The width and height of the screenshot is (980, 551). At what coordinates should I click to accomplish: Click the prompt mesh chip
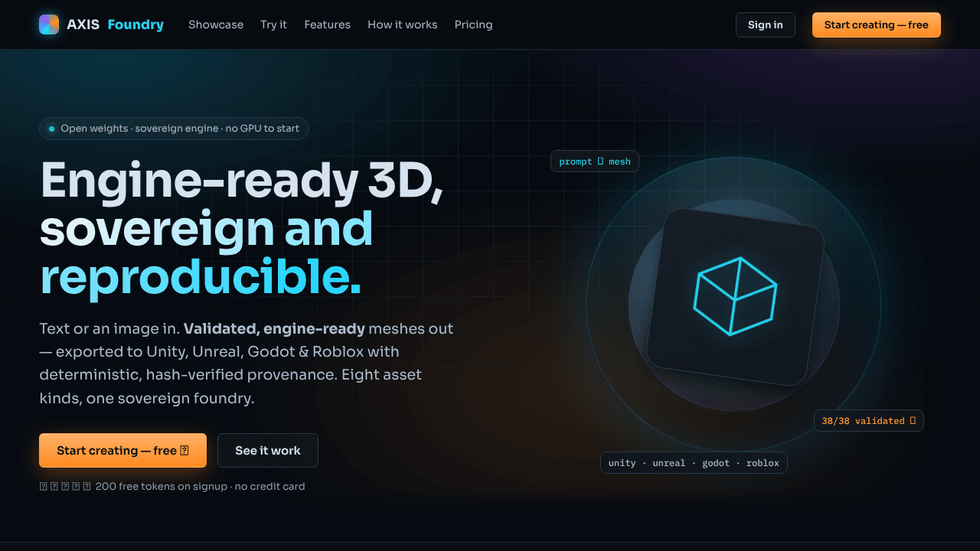(595, 161)
